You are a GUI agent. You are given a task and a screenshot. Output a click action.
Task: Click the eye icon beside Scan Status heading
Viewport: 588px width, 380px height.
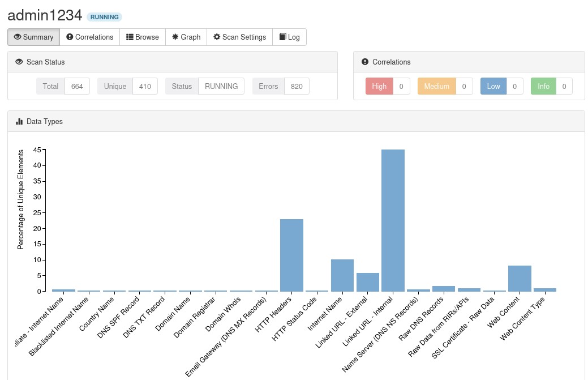[x=19, y=62]
